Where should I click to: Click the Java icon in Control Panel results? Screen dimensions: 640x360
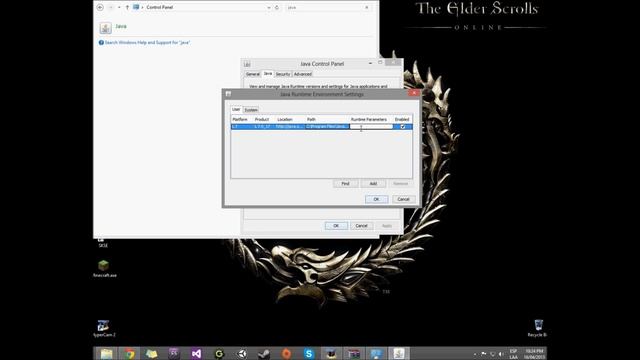(106, 27)
